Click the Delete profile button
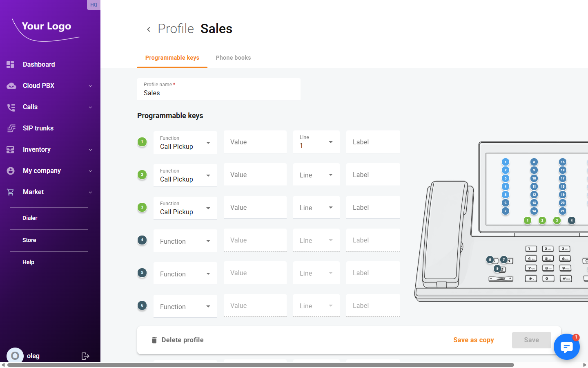This screenshot has width=588, height=368. (177, 340)
